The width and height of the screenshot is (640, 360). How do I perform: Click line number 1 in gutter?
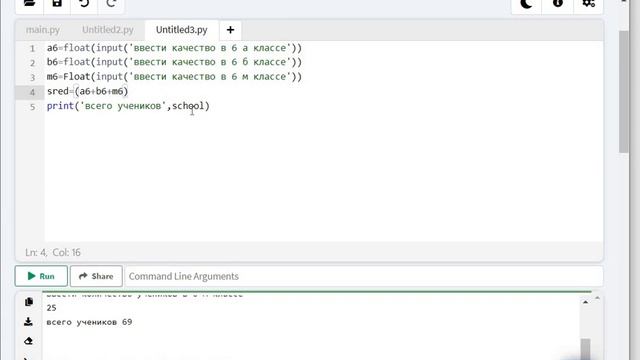click(32, 48)
